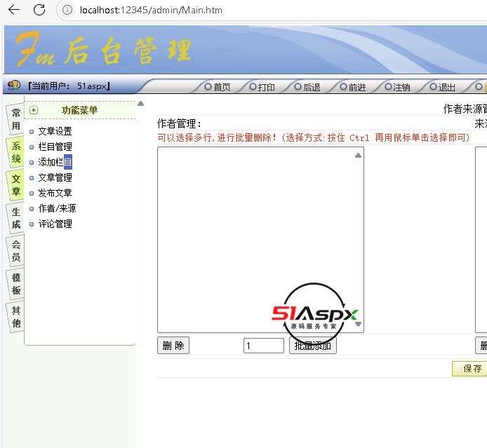Switch to the 生成 side tab
487x448 pixels.
[x=15, y=218]
